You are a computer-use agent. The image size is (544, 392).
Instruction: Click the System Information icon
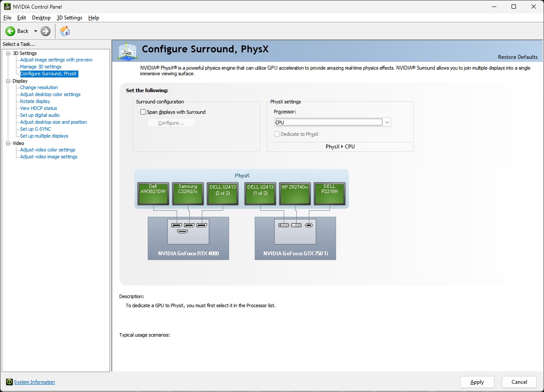point(9,382)
